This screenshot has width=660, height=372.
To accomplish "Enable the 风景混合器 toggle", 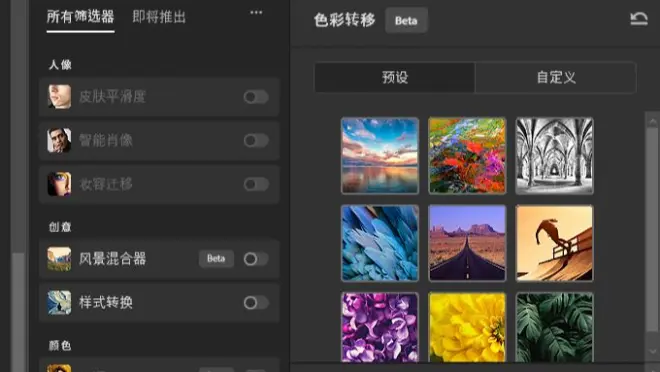I will tap(256, 259).
